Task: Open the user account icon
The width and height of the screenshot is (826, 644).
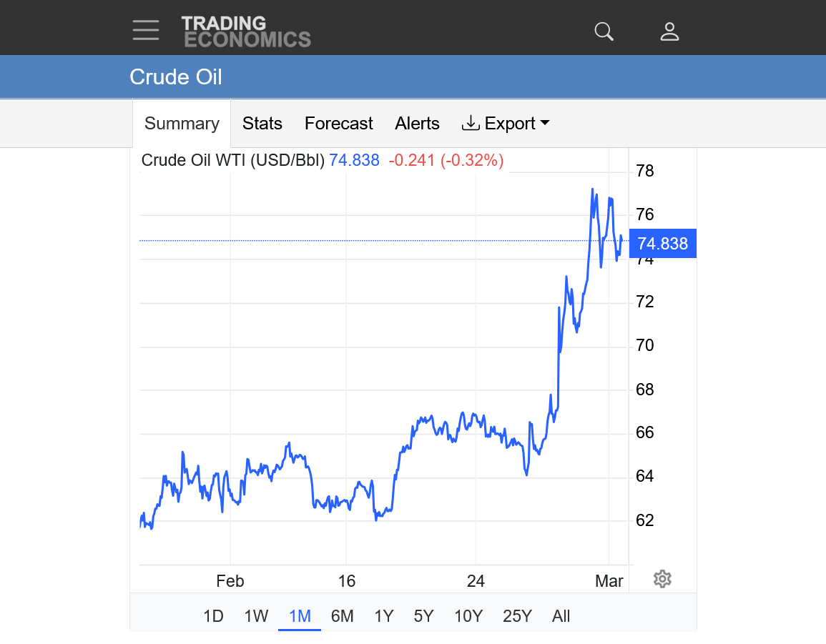Action: [x=669, y=31]
